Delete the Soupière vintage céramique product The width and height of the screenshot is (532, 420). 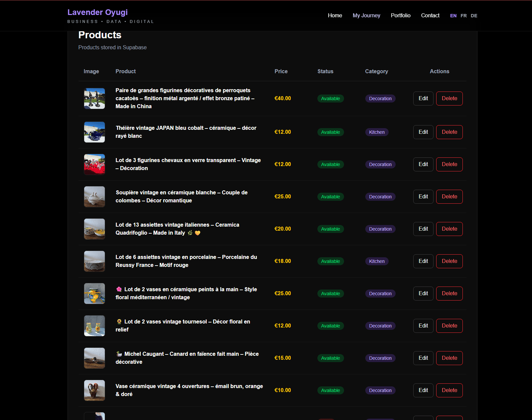point(449,197)
